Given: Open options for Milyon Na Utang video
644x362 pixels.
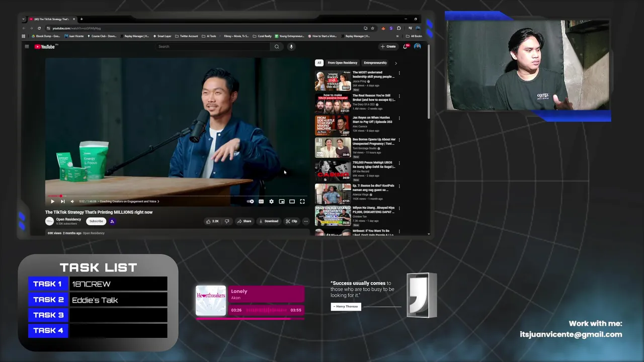Looking at the screenshot, I should (399, 209).
